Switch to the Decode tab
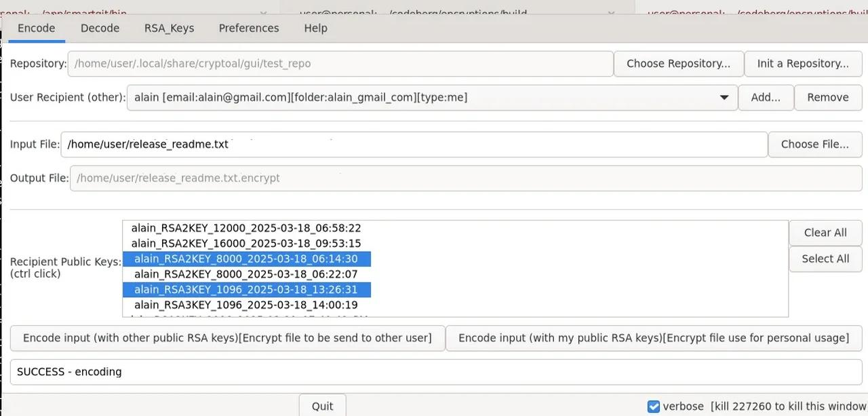 [100, 28]
